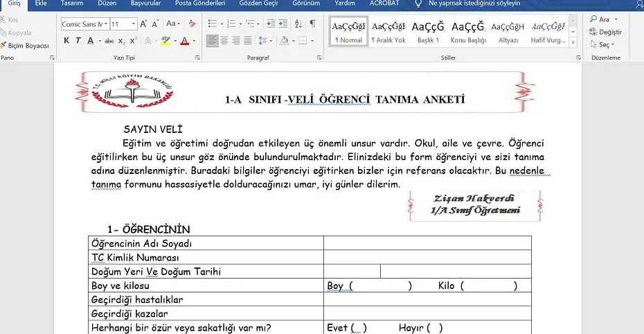Viewport: 644px width, 334px height.
Task: Open the Comic Sans font name dropdown
Action: click(106, 24)
